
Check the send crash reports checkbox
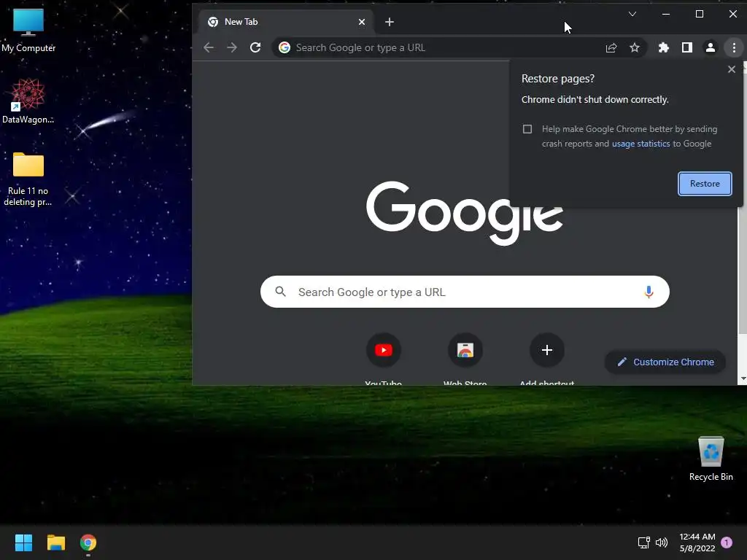527,129
